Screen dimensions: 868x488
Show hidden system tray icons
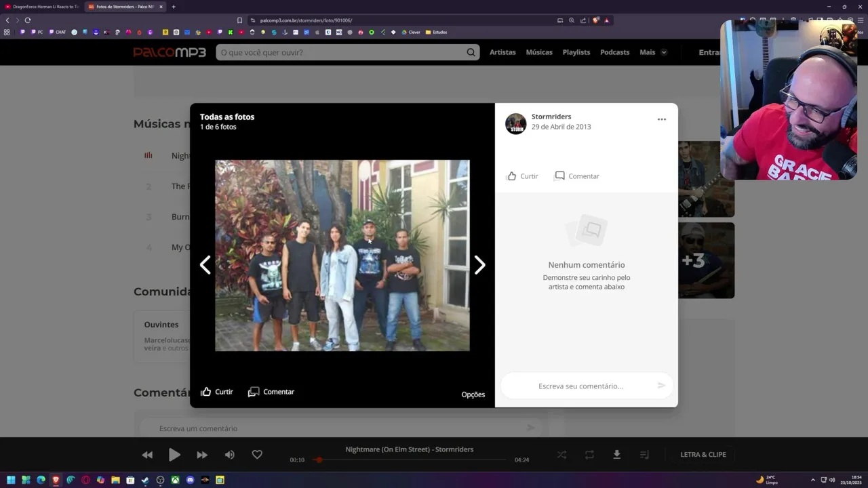pyautogui.click(x=812, y=480)
